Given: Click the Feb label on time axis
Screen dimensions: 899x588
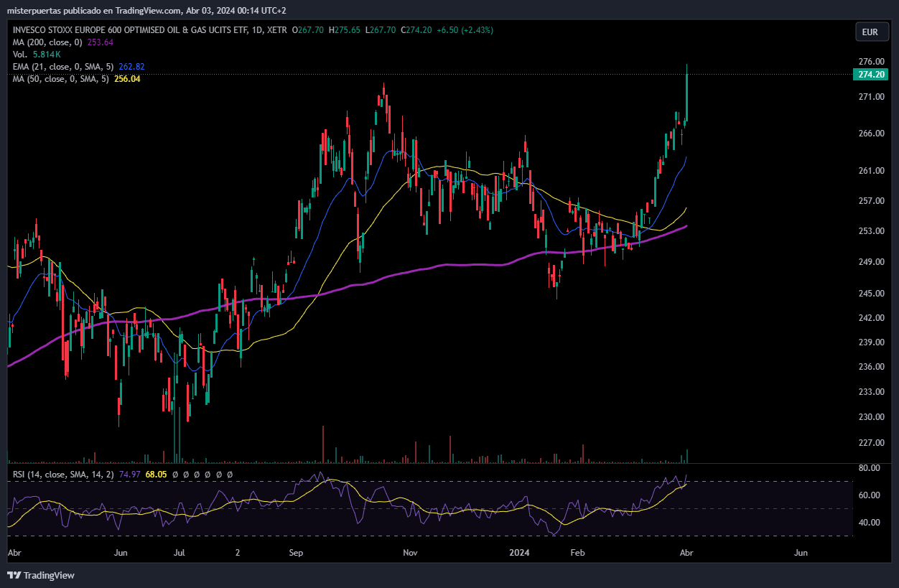Looking at the screenshot, I should click(576, 554).
